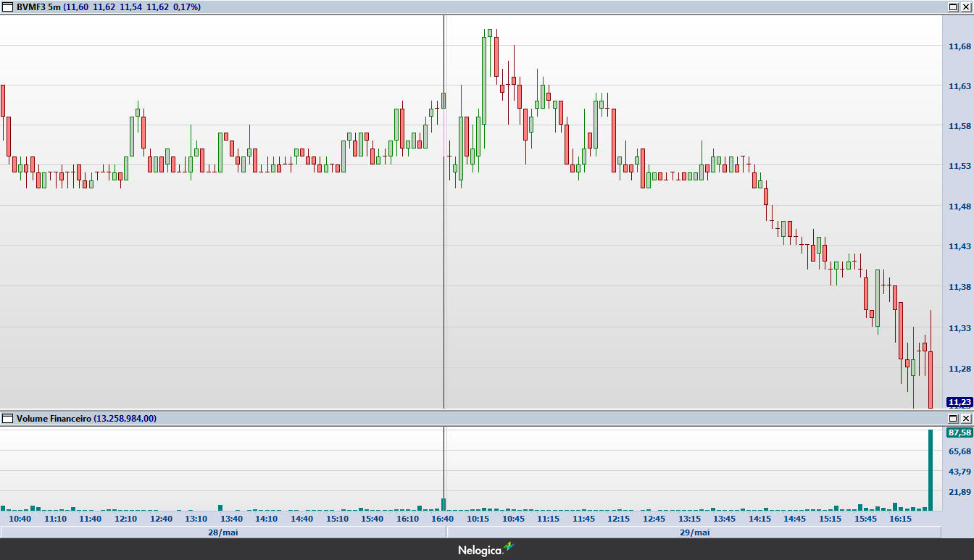
Task: Click the Volume Financeiro title label
Action: click(x=54, y=419)
